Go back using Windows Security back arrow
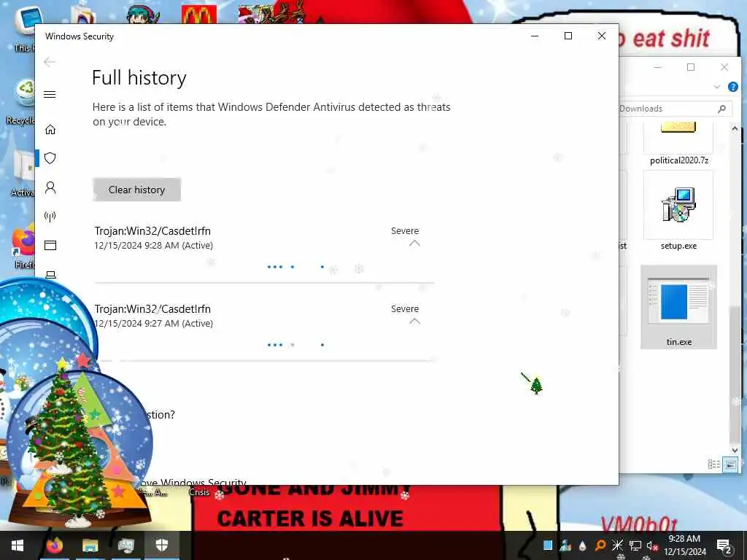The width and height of the screenshot is (747, 560). [x=50, y=62]
